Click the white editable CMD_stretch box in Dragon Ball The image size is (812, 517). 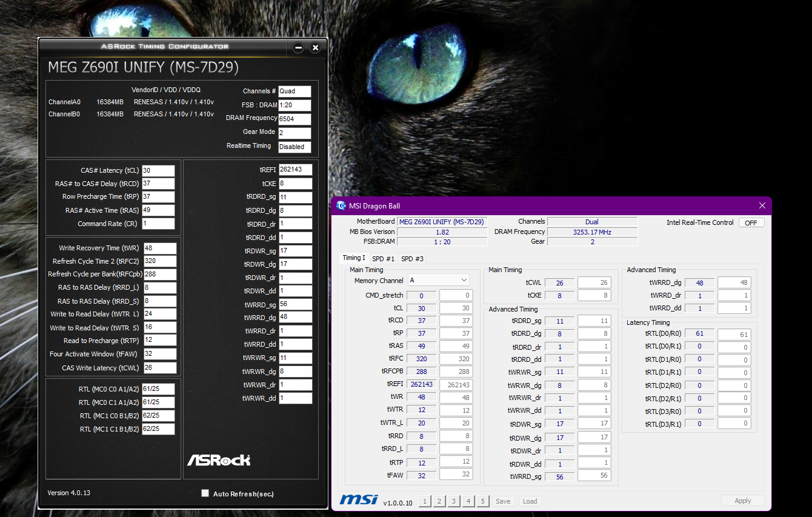[x=456, y=295]
